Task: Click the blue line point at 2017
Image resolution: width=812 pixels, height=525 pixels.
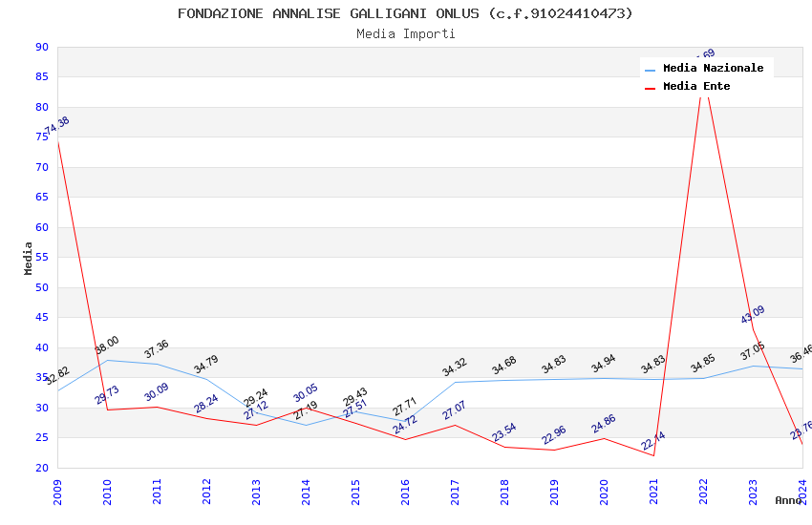Action: (455, 382)
